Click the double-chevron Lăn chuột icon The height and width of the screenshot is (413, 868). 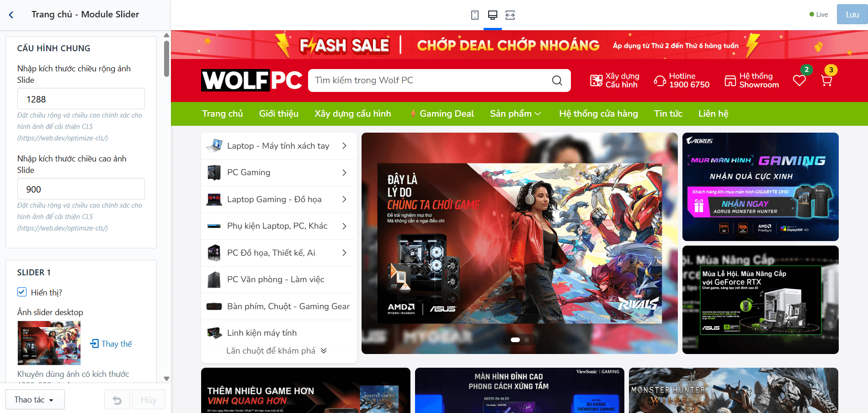coord(324,351)
